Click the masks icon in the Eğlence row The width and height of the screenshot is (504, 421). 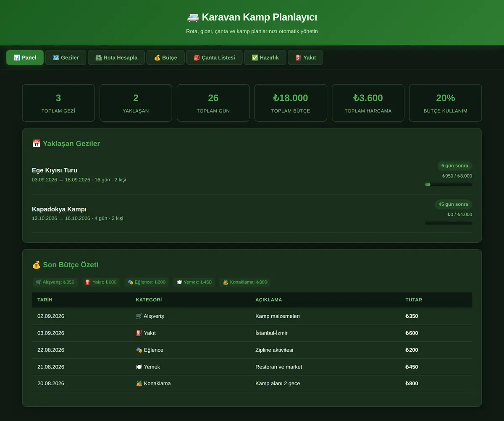[x=139, y=350]
